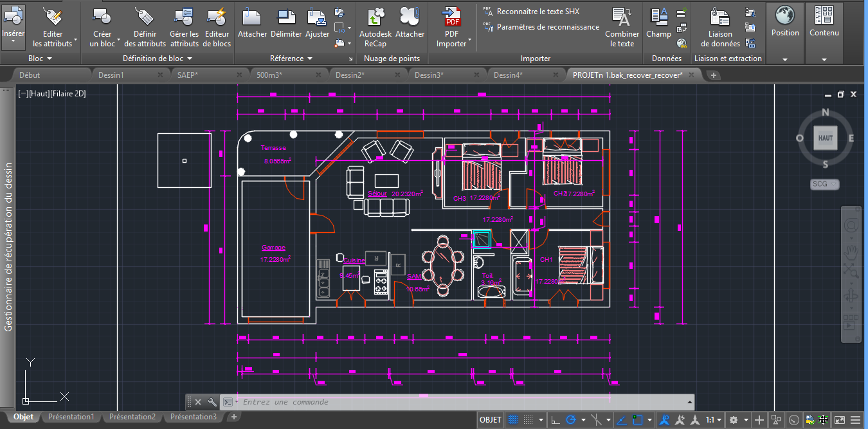The image size is (868, 429).
Task: Click clean screen icon in status bar
Action: [840, 420]
